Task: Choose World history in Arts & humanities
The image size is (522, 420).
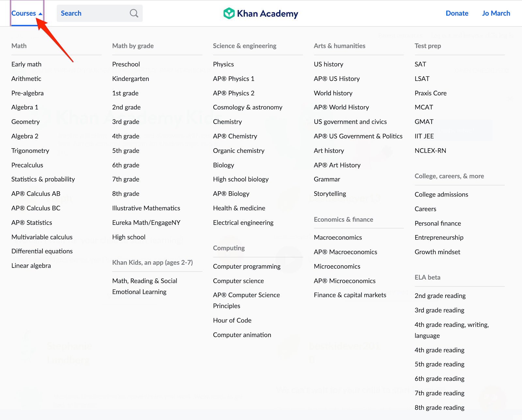Action: click(333, 93)
